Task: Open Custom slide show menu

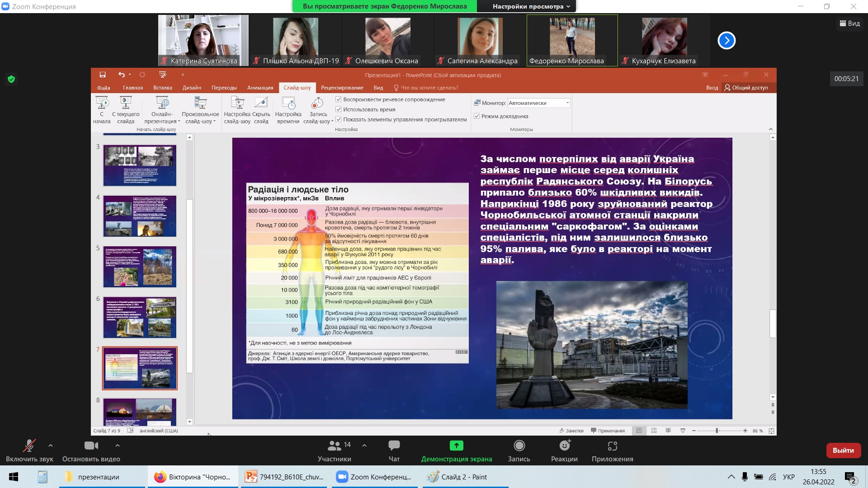Action: 200,110
